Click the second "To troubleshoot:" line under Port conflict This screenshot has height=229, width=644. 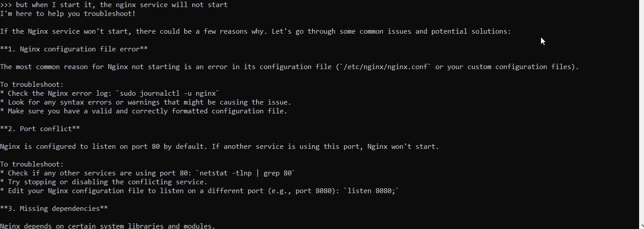pyautogui.click(x=32, y=164)
